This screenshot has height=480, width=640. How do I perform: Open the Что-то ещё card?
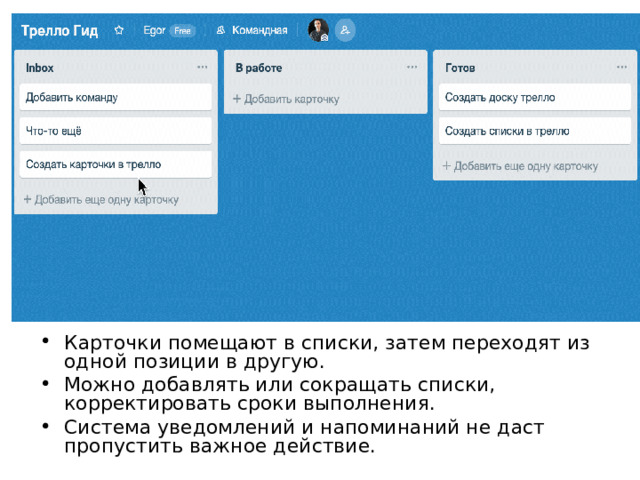(x=116, y=131)
